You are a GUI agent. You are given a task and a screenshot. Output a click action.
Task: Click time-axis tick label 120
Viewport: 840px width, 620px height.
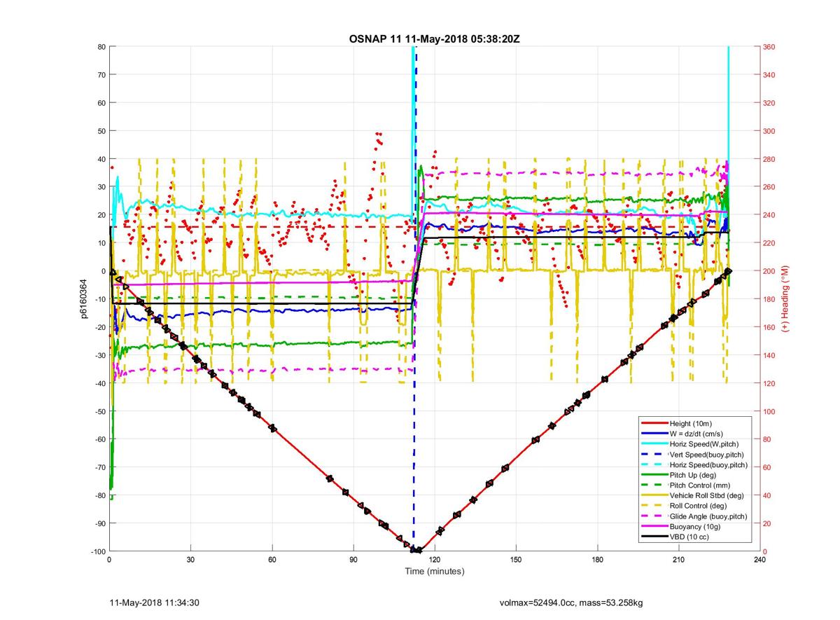point(435,560)
